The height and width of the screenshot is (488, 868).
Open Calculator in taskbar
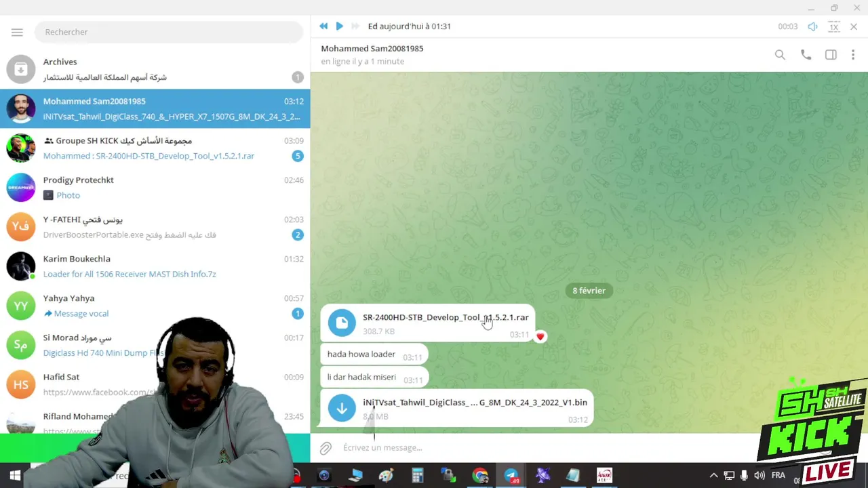(417, 476)
